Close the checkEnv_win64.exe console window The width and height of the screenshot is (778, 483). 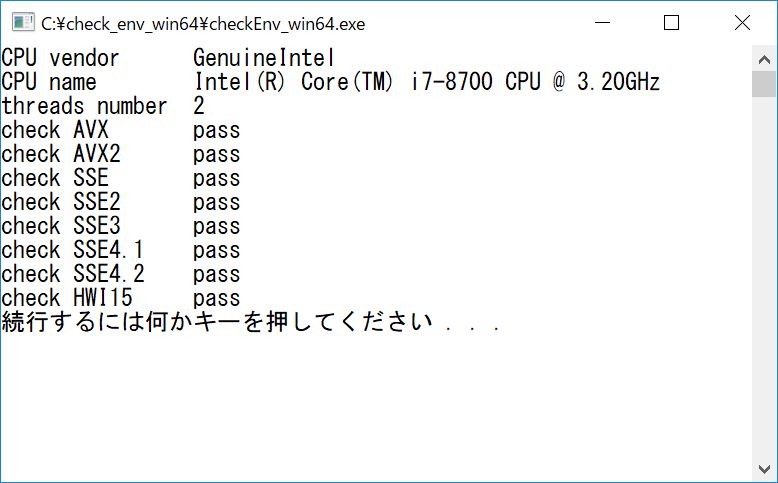pos(741,22)
